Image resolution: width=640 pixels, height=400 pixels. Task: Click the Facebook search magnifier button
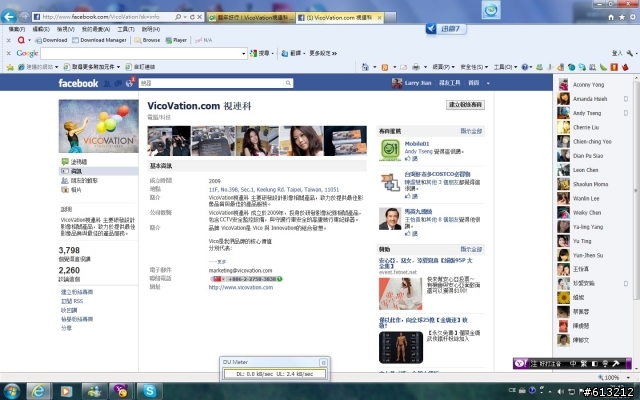288,83
